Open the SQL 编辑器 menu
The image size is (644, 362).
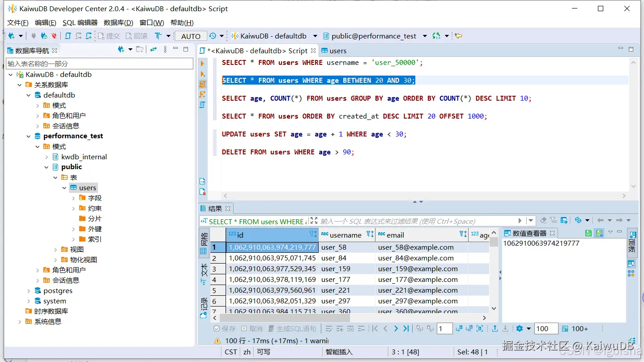pyautogui.click(x=80, y=22)
